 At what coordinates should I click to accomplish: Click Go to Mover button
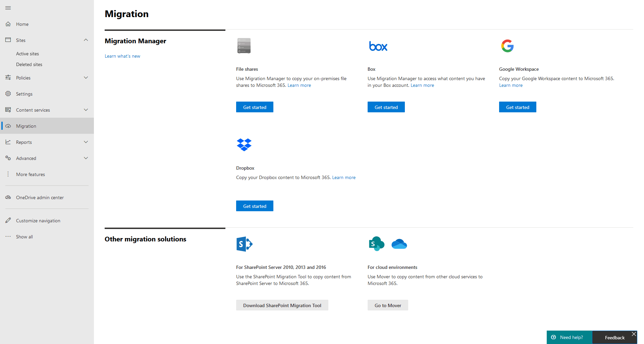pos(388,305)
